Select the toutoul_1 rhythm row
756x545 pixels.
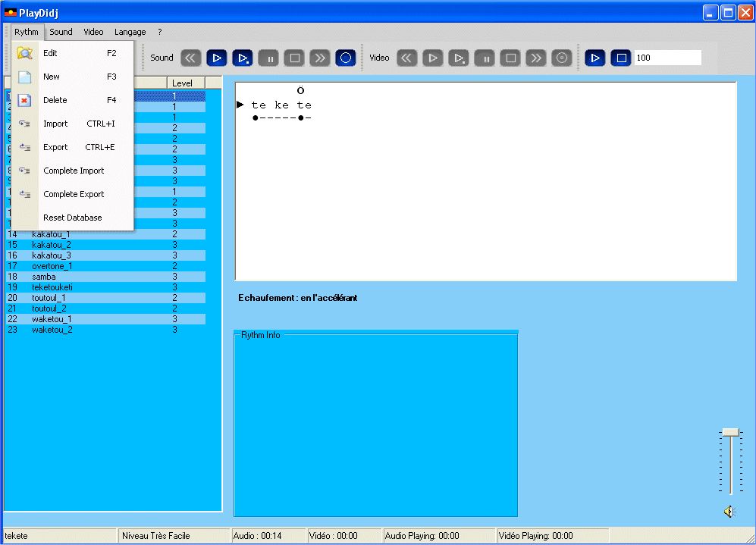coord(105,298)
